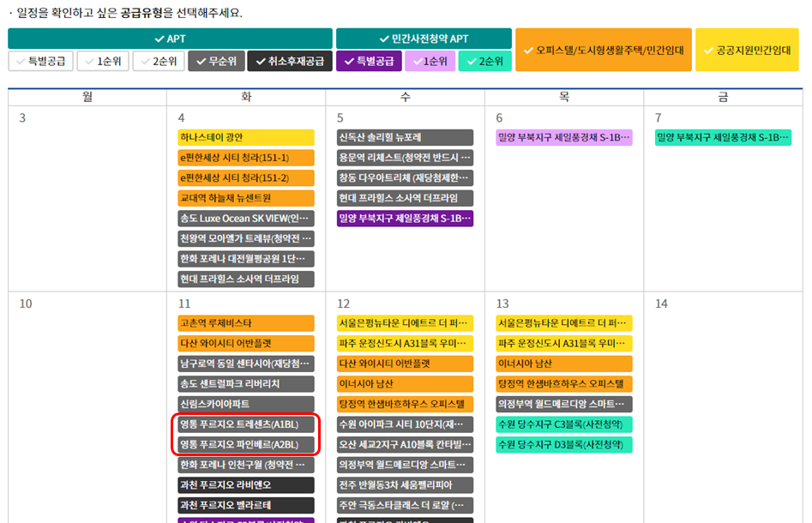The height and width of the screenshot is (523, 812).
Task: Open e편한세상 시티 청라(151-2)
Action: [x=246, y=177]
